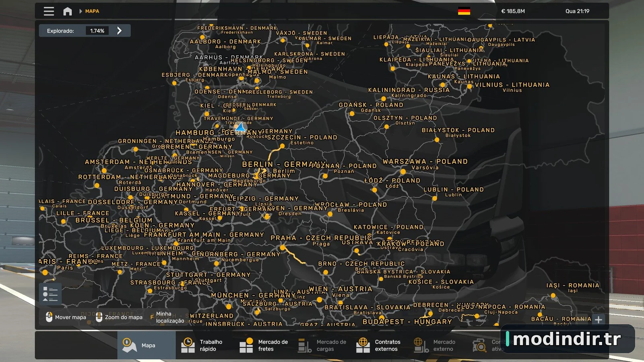Viewport: 644px width, 362px height.
Task: Click the Łódź city marker
Action: (x=374, y=190)
